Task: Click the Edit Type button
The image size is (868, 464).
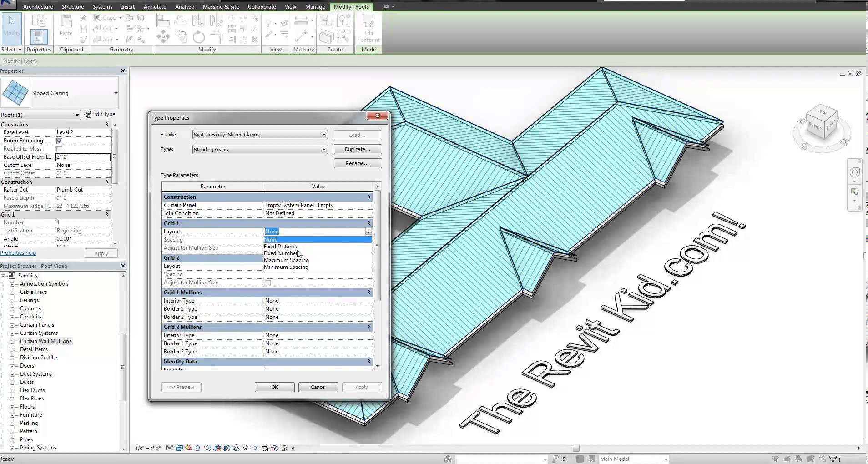Action: pos(100,114)
